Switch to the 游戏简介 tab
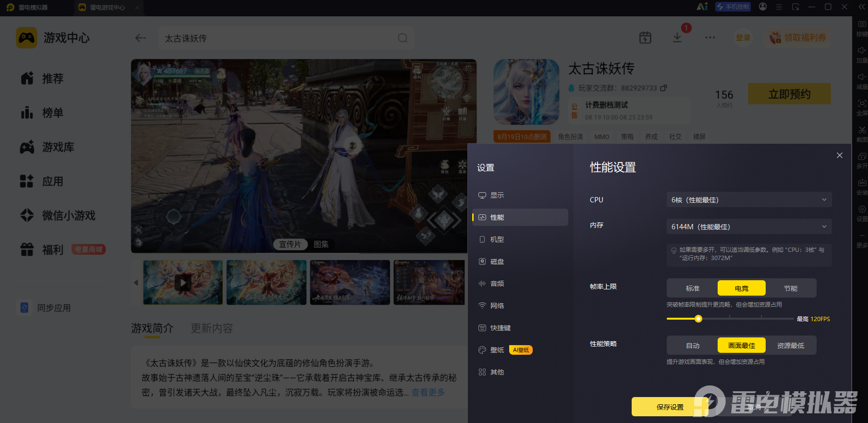Image resolution: width=868 pixels, height=423 pixels. (152, 328)
